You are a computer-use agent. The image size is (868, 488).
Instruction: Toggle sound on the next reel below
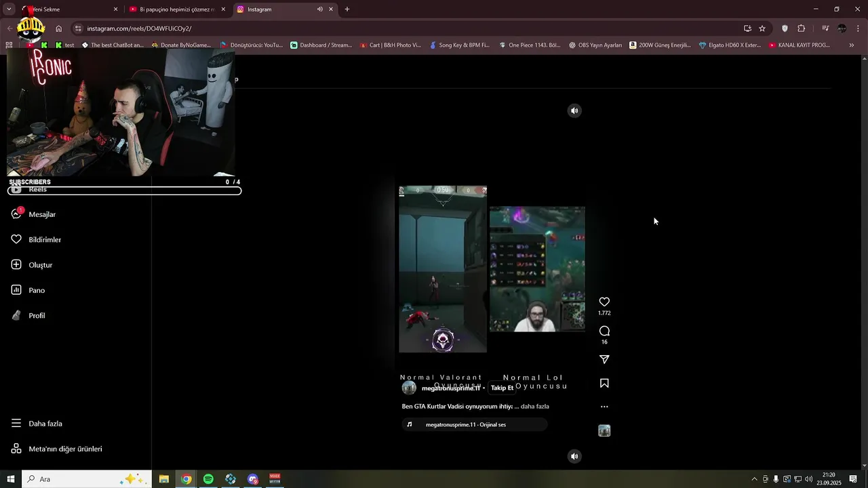pos(574,456)
